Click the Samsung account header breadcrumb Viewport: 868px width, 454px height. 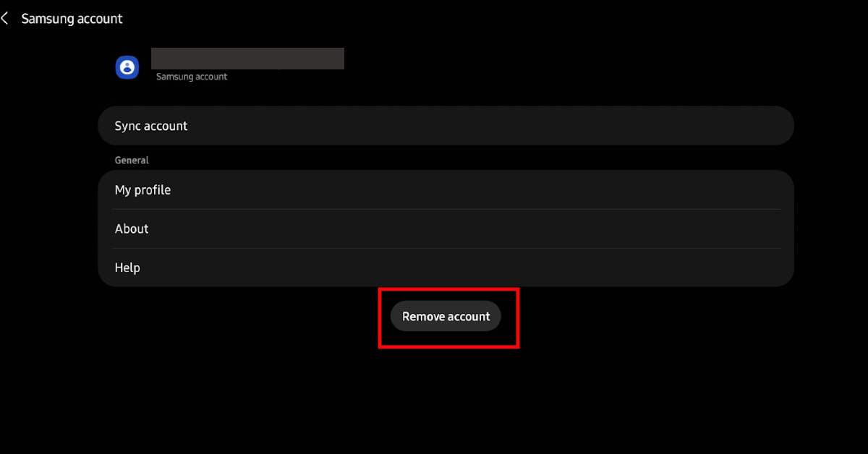(72, 17)
